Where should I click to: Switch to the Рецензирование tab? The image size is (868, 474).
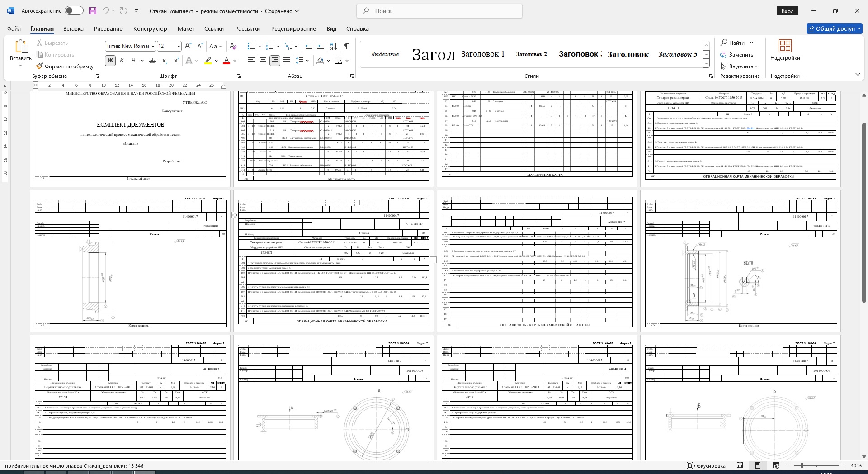pos(293,28)
